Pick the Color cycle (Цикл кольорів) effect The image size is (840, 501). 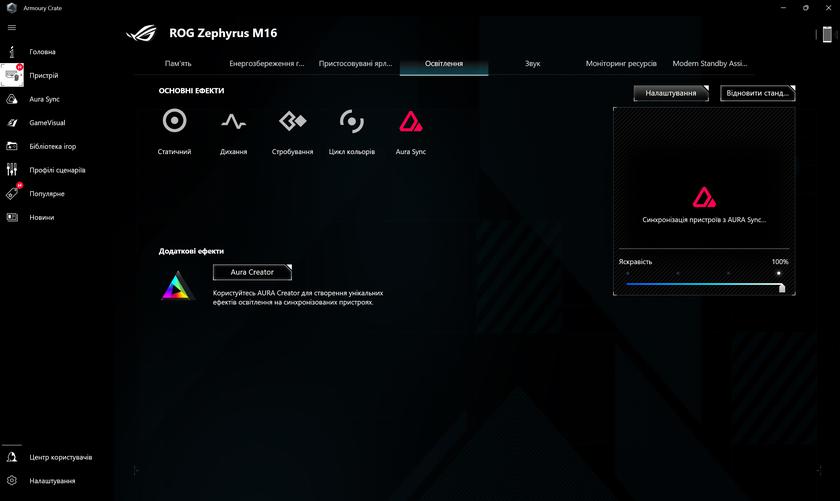(351, 122)
